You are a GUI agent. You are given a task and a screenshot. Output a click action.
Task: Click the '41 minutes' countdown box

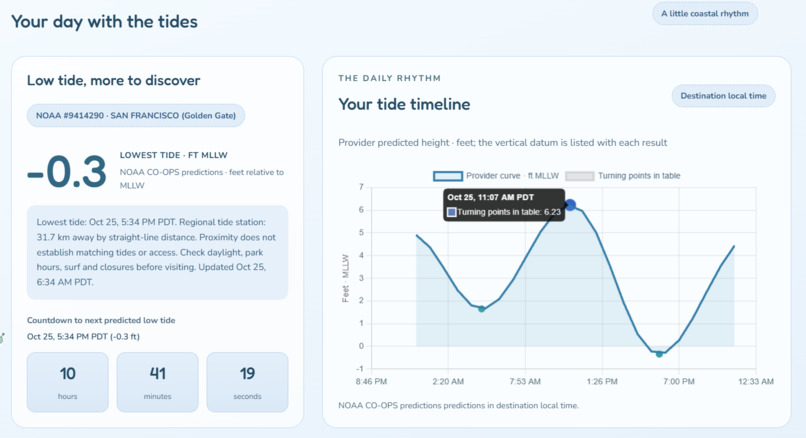click(157, 382)
